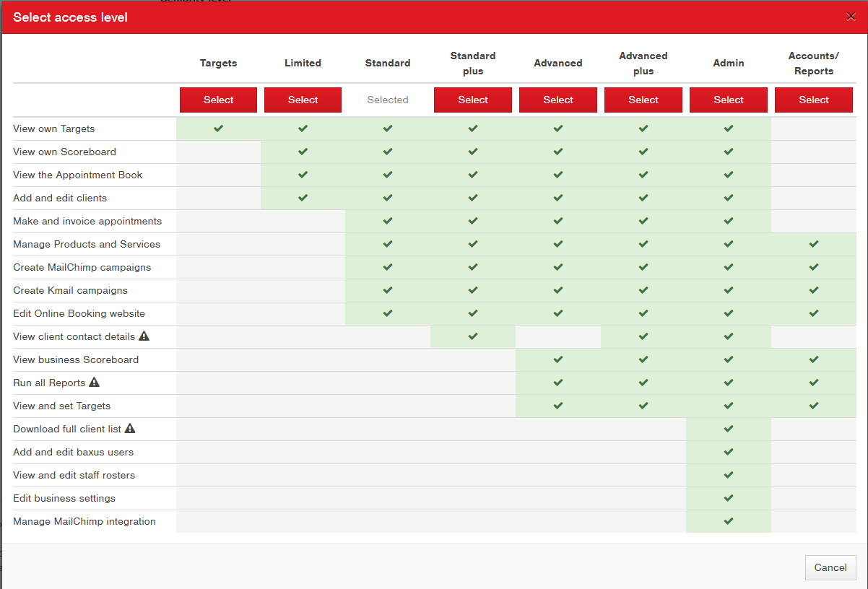
Task: Click Advanced checkmark for View business Scoreboard
Action: pyautogui.click(x=558, y=359)
